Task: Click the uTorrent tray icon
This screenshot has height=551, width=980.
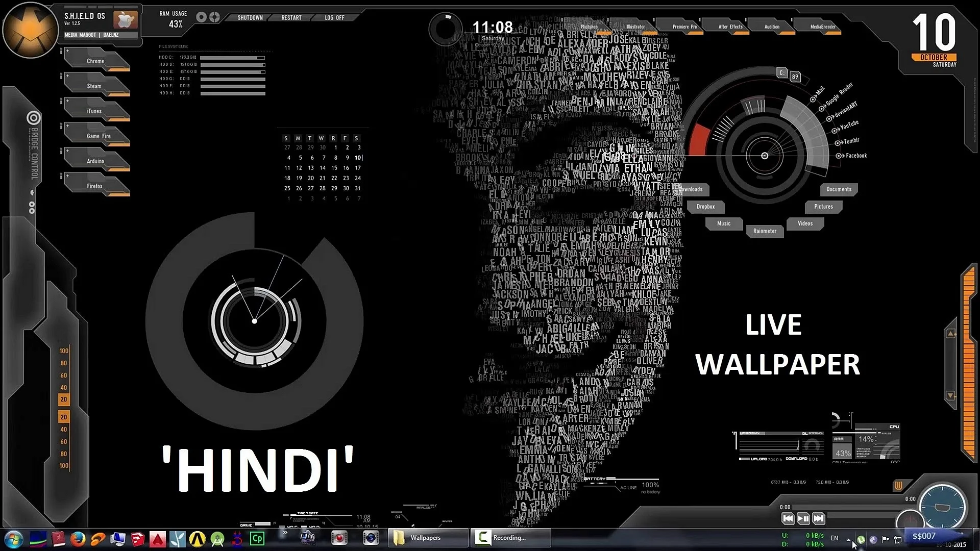Action: [861, 539]
